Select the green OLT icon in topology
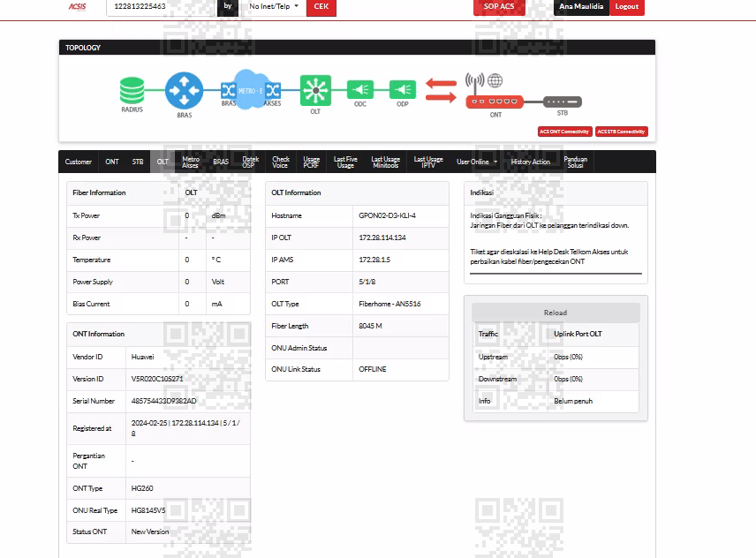Screen dimensions: 756x558 click(315, 90)
